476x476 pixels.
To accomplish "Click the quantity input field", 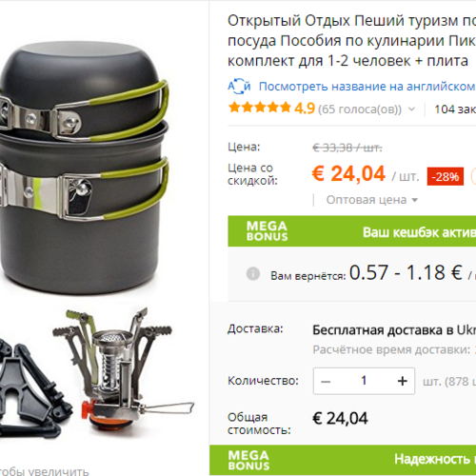I will coord(364,381).
